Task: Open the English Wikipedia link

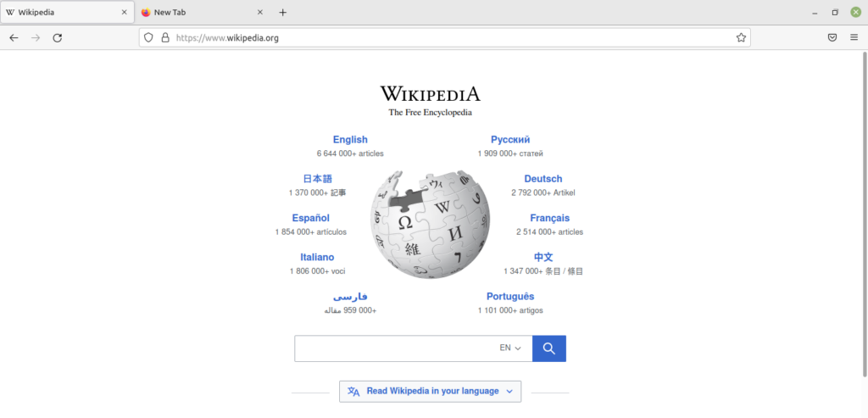Action: coord(350,140)
